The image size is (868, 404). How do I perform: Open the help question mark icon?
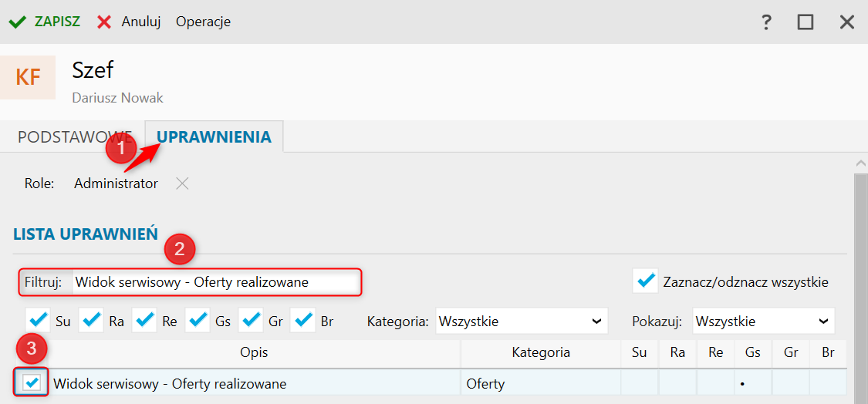[x=766, y=22]
